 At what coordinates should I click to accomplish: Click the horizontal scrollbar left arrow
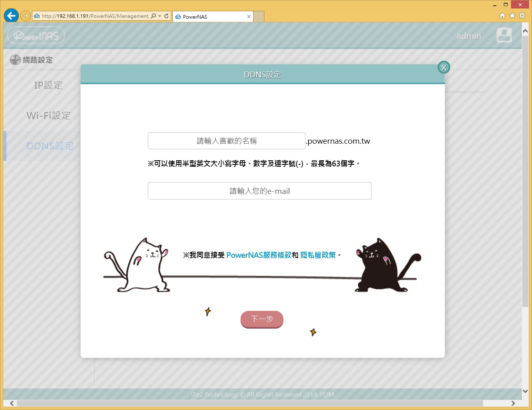(12, 403)
